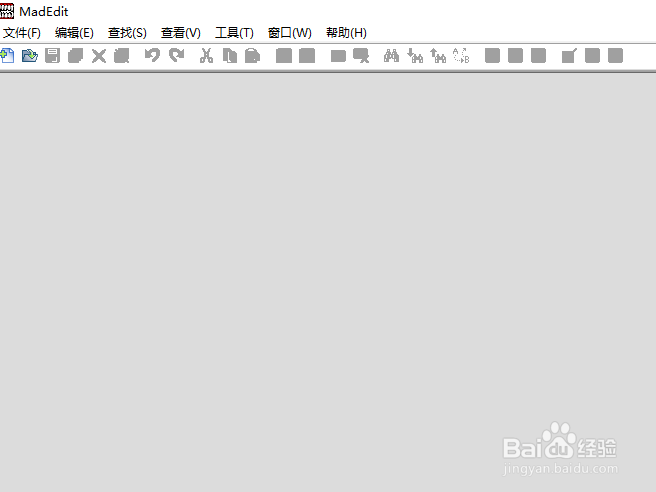Click the Comment selection icon
The image size is (656, 492).
click(x=338, y=56)
